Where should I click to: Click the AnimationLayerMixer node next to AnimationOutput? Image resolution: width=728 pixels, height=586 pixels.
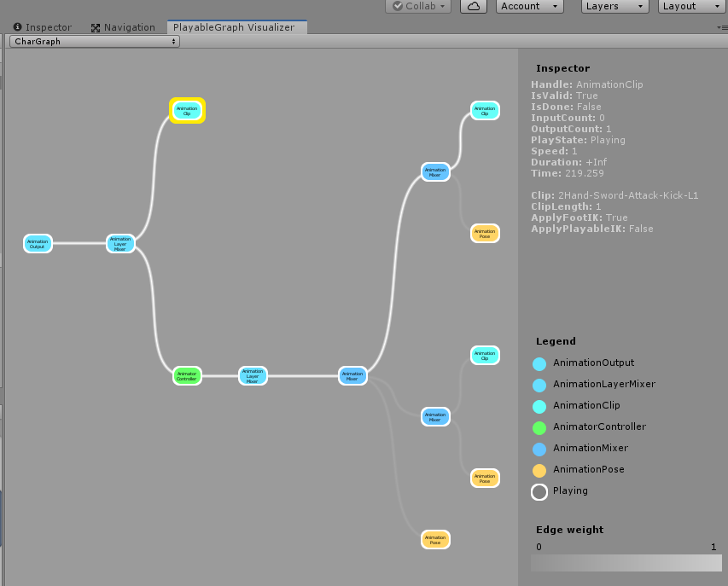pos(120,243)
